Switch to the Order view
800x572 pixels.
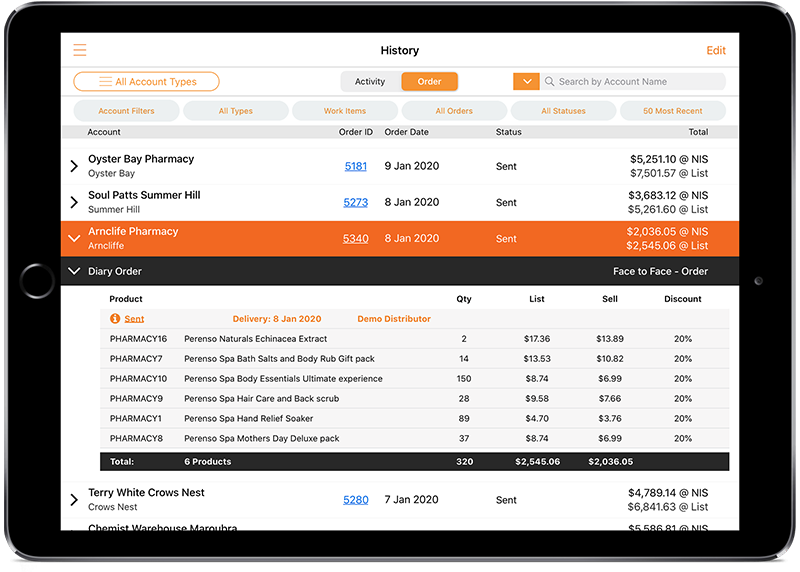[429, 82]
